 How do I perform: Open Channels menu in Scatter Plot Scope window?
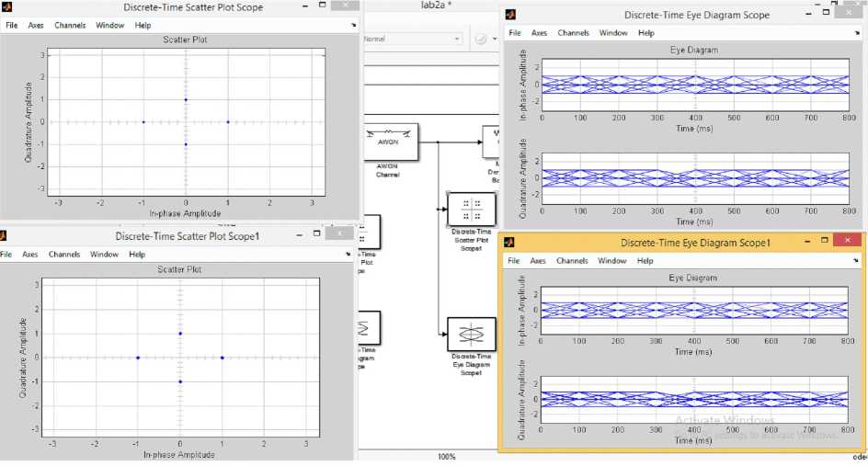pos(70,26)
